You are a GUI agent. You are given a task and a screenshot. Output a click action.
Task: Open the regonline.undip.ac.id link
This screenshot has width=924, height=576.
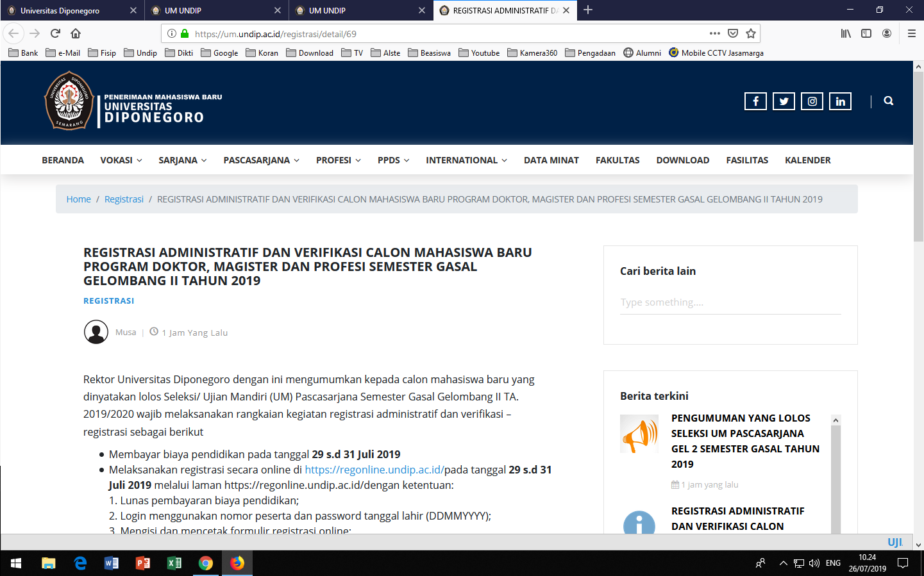[374, 470]
